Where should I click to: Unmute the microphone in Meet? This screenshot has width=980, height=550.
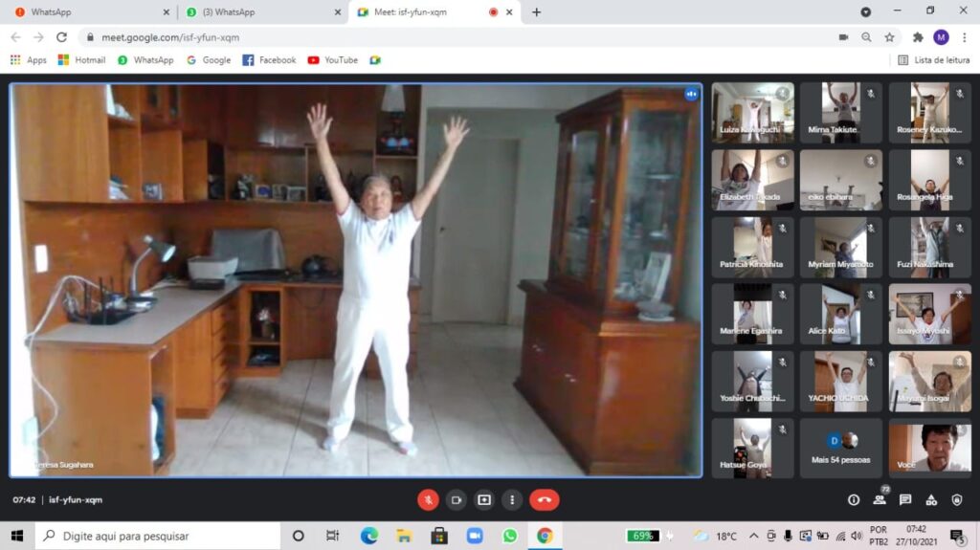point(428,499)
